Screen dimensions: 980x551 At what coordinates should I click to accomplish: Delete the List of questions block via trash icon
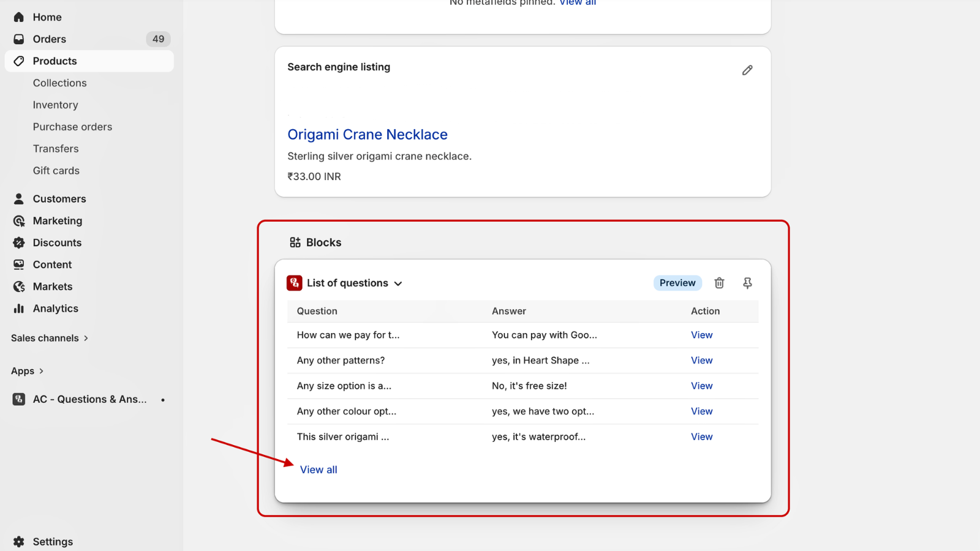point(719,283)
